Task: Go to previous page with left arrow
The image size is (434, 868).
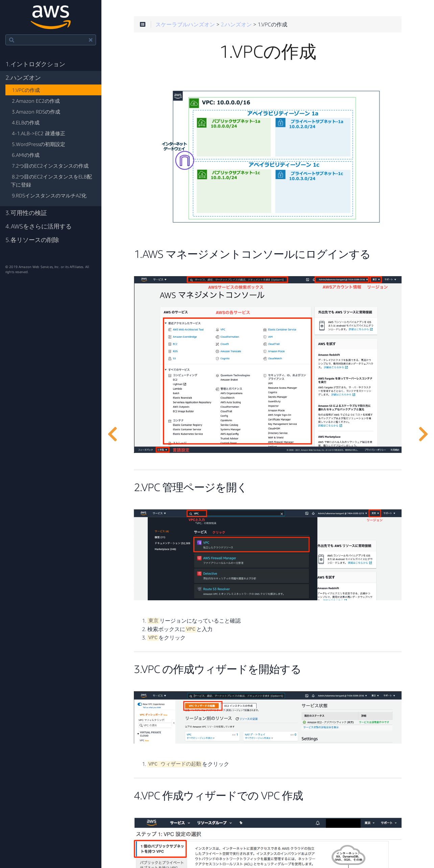Action: point(113,434)
